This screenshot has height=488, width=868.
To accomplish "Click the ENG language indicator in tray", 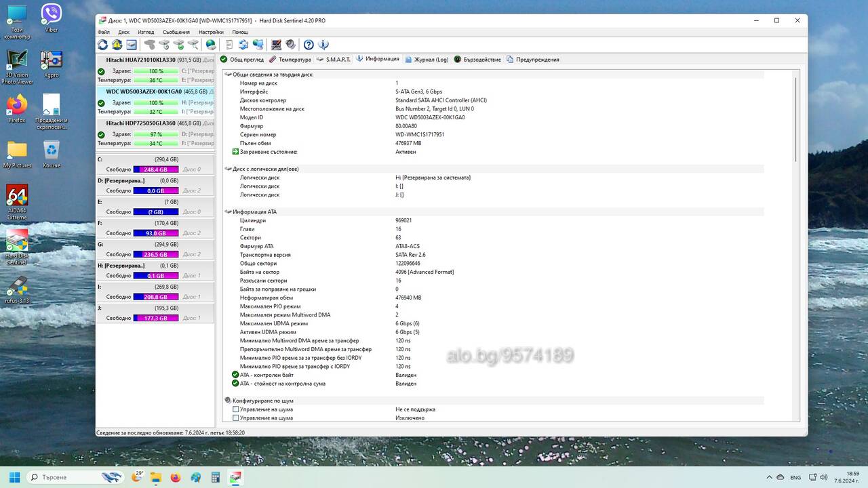I will (795, 477).
